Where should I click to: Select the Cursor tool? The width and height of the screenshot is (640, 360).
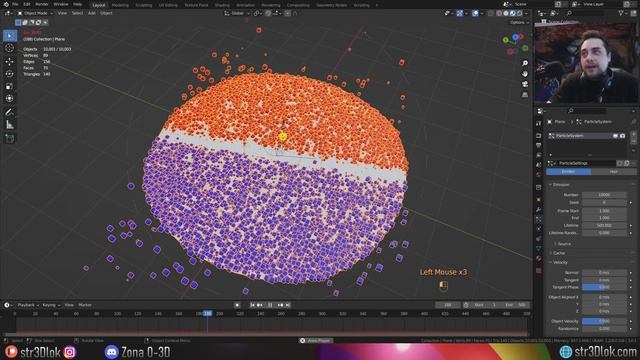10,48
